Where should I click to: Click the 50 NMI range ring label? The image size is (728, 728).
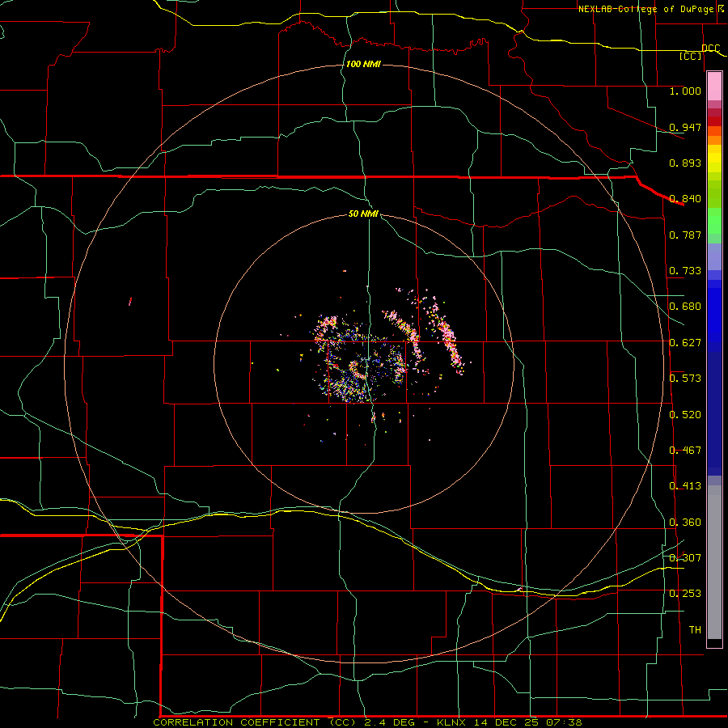coord(363,214)
